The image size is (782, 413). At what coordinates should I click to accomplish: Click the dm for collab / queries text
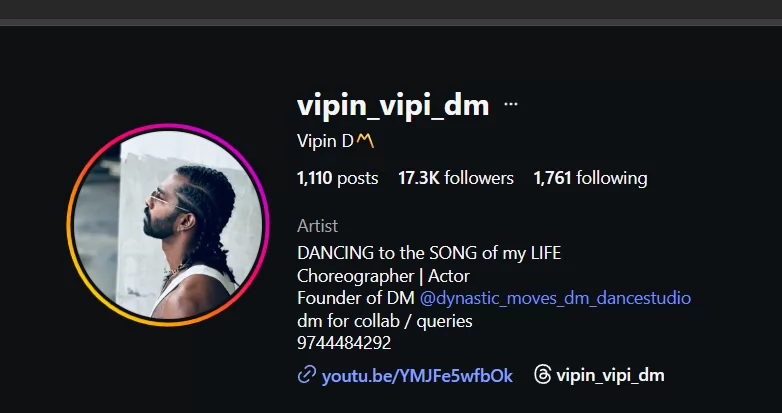coord(385,321)
